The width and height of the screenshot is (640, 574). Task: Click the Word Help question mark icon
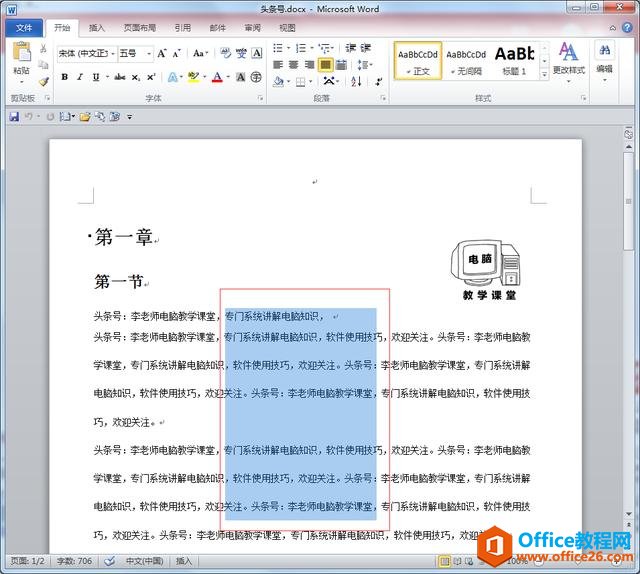[x=627, y=27]
